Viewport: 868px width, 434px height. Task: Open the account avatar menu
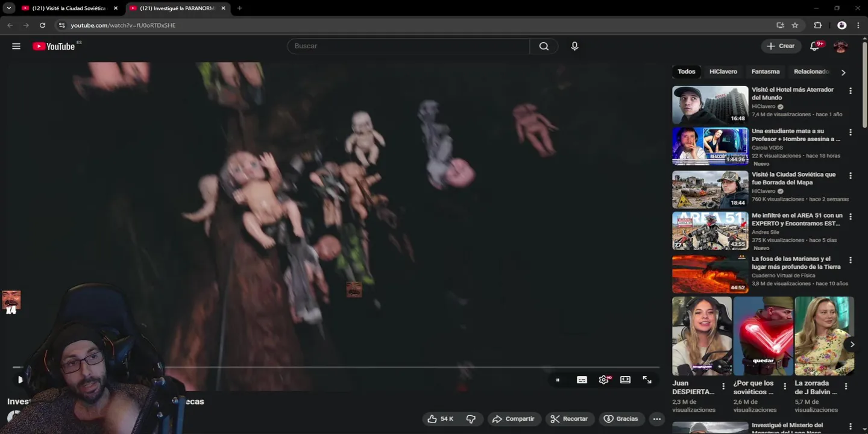[840, 46]
